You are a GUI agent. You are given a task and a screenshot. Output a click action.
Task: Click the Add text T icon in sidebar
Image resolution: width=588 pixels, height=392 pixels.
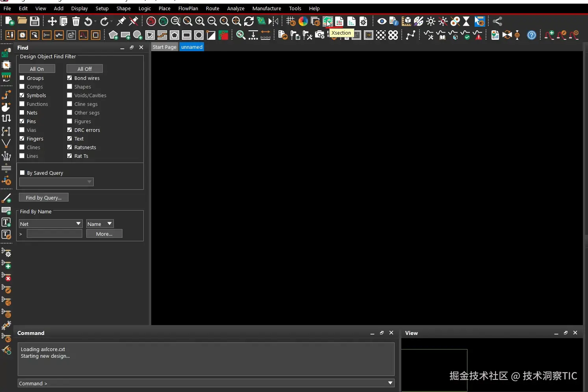(x=6, y=222)
